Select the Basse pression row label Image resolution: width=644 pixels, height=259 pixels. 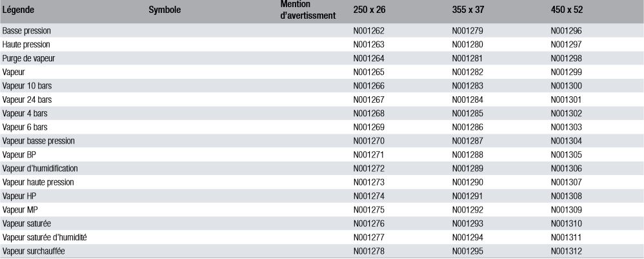pyautogui.click(x=26, y=31)
